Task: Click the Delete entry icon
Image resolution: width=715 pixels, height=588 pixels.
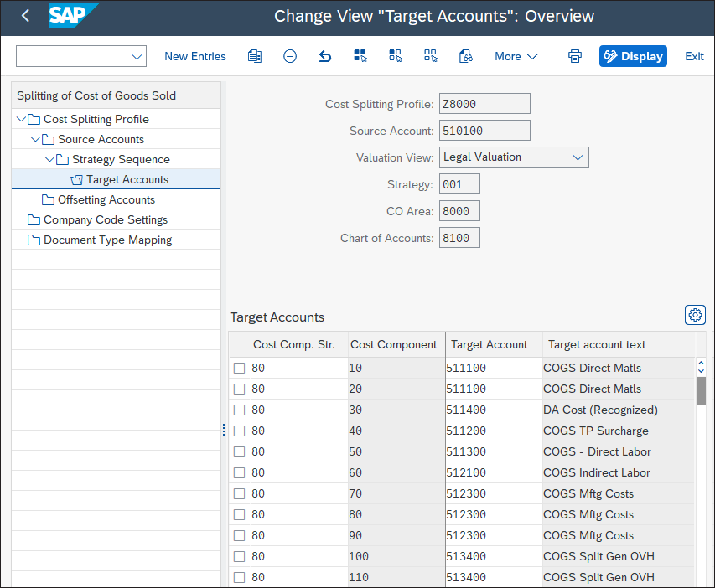Action: (x=289, y=56)
